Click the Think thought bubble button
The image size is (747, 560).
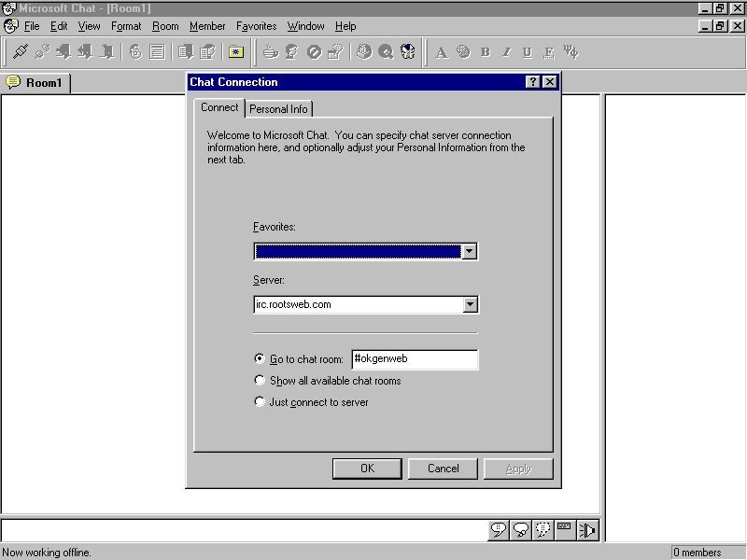point(521,530)
